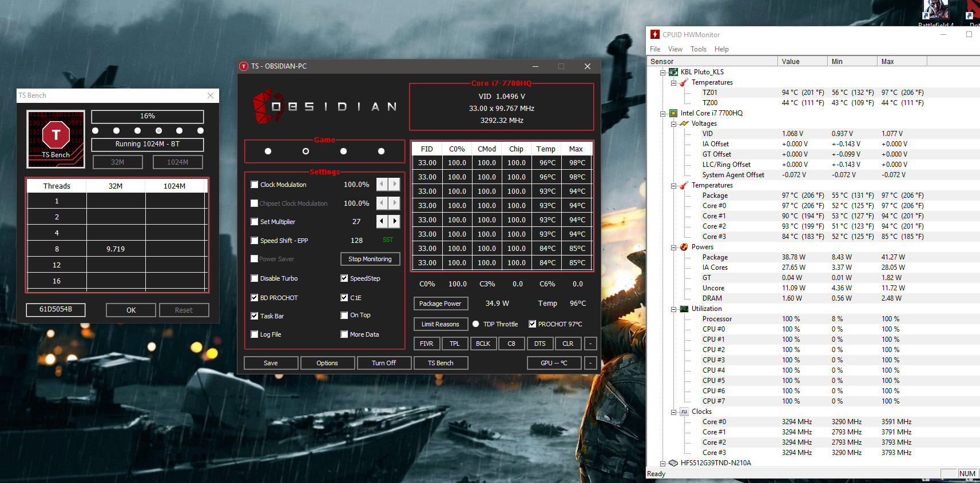Collapse the Voltages tree section
Viewport: 980px width, 483px height.
673,124
